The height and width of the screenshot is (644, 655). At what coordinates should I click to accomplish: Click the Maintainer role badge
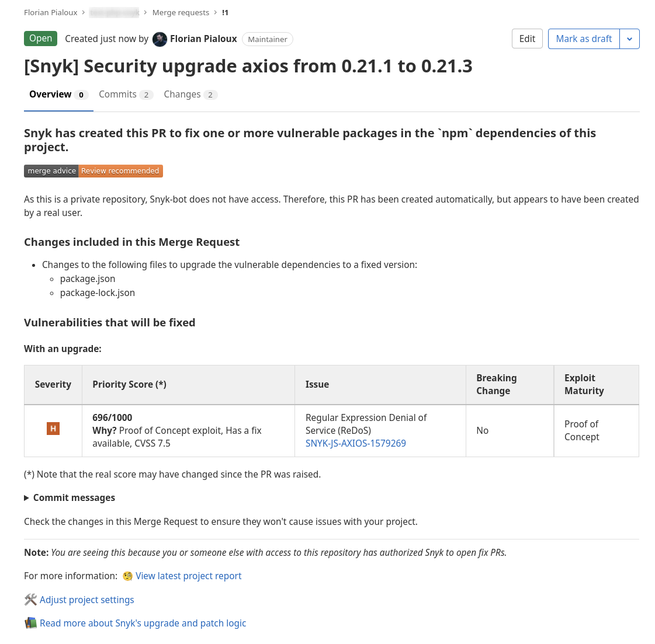coord(267,39)
